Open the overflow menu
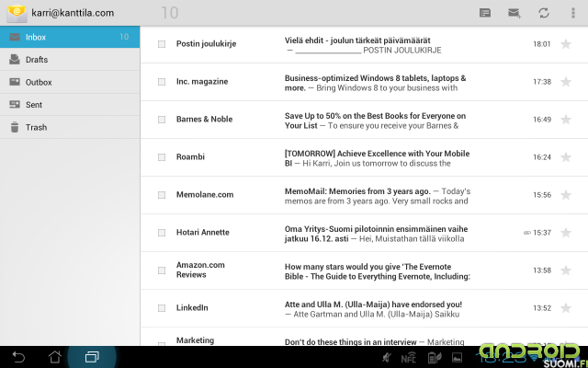This screenshot has width=588, height=368. click(573, 13)
